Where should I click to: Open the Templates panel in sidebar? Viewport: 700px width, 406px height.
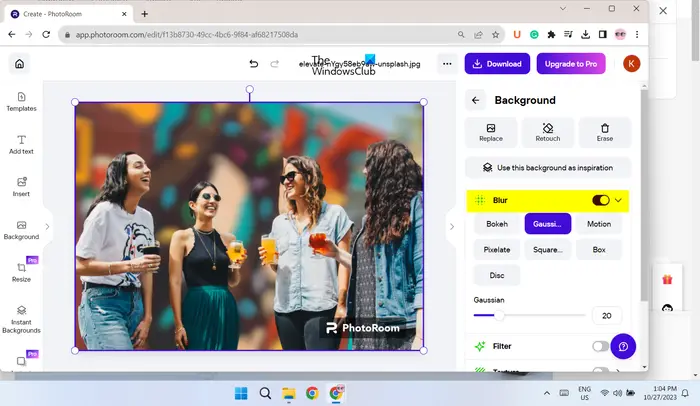21,102
